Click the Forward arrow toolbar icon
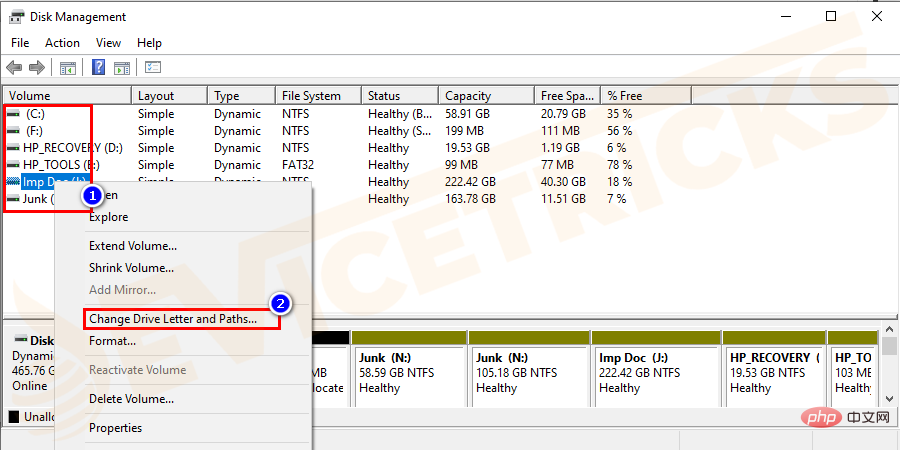 [37, 68]
